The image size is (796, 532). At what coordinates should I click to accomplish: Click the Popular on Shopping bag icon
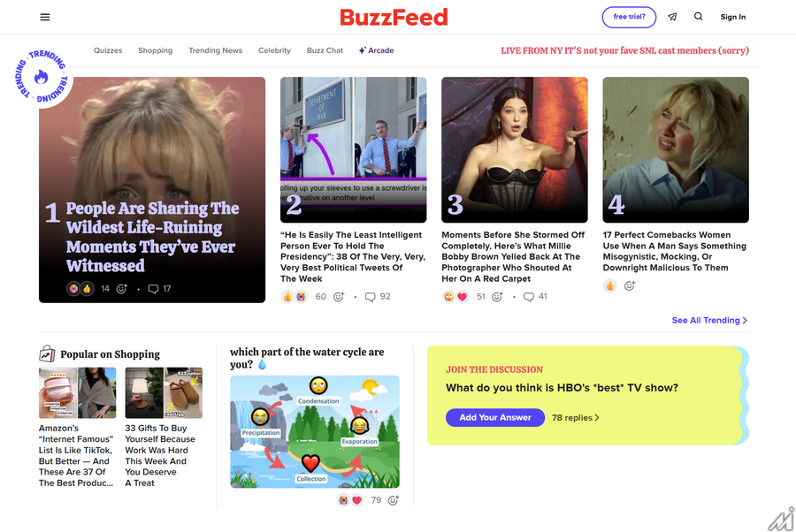point(47,353)
